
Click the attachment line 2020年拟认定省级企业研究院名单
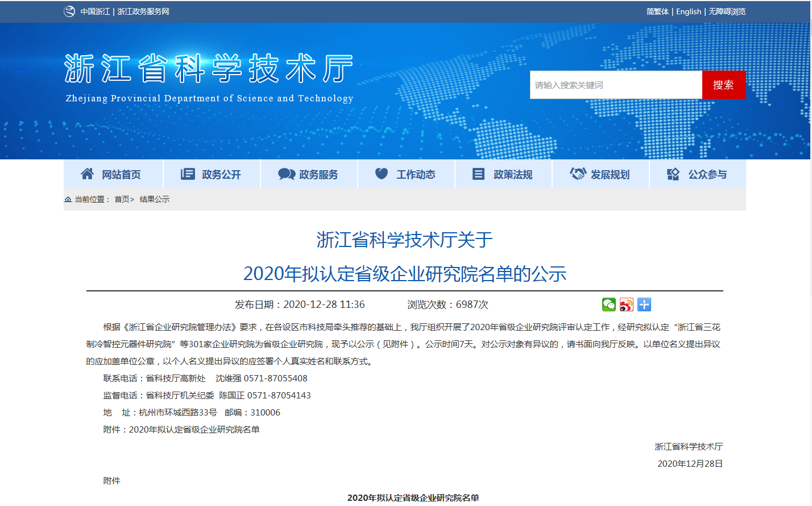tap(194, 430)
